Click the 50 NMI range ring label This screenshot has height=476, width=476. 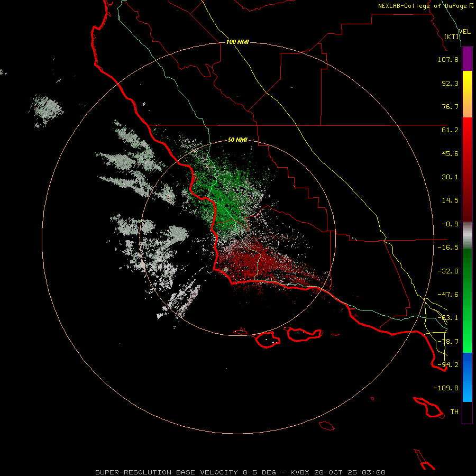237,140
